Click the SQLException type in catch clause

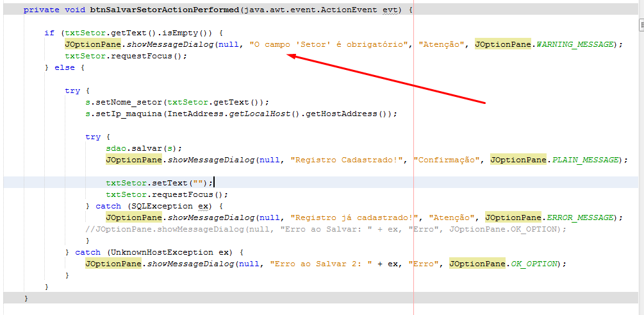[x=163, y=206]
